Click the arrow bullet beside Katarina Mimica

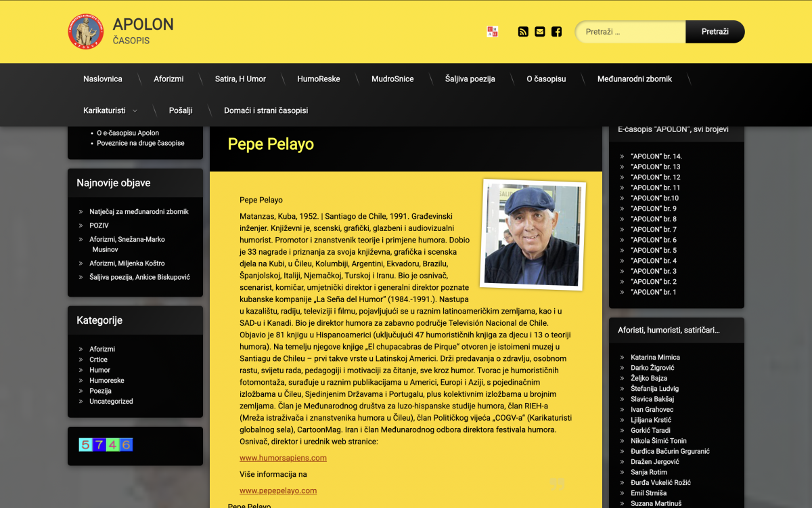click(623, 358)
